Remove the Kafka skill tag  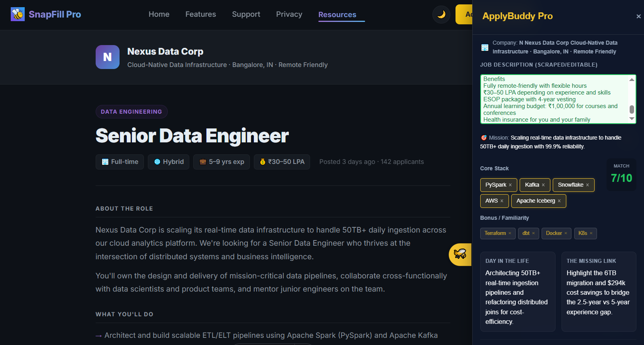543,185
